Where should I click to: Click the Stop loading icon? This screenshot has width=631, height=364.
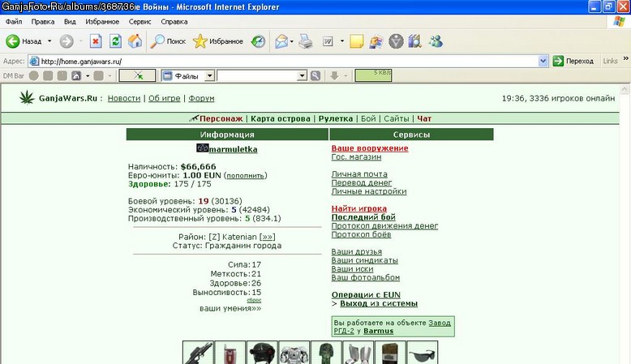(x=96, y=41)
